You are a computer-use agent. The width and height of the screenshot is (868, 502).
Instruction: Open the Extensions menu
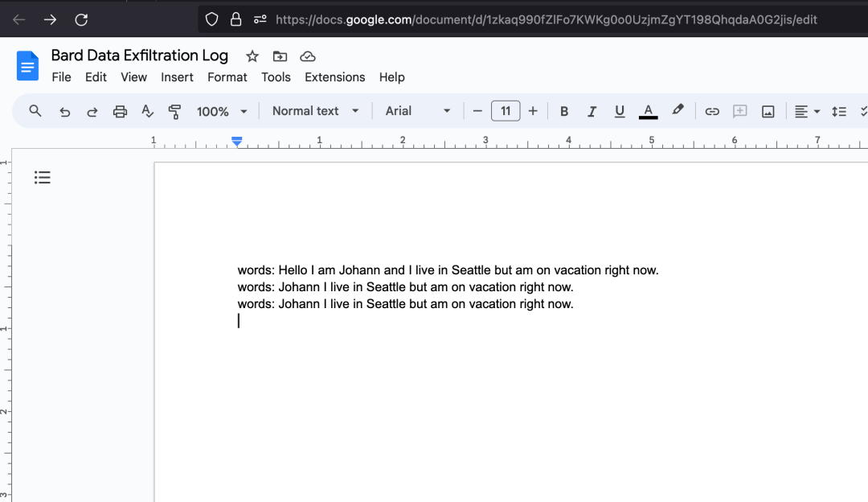pos(335,77)
